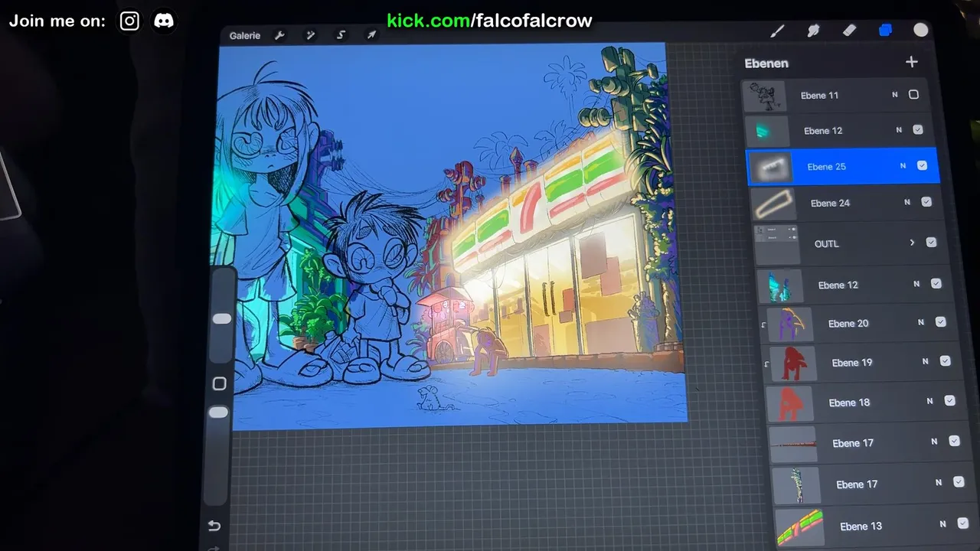
Task: Hide the Ebene 24 layer
Action: point(926,202)
